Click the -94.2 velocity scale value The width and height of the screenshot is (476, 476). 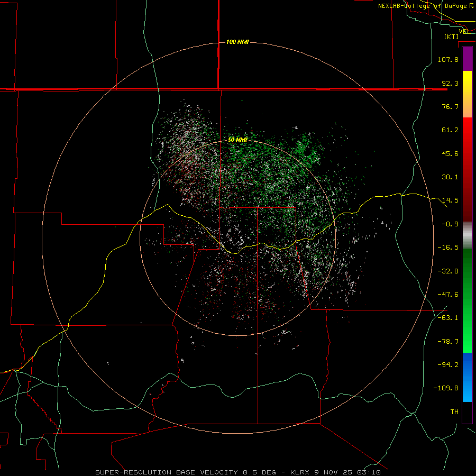coord(448,364)
